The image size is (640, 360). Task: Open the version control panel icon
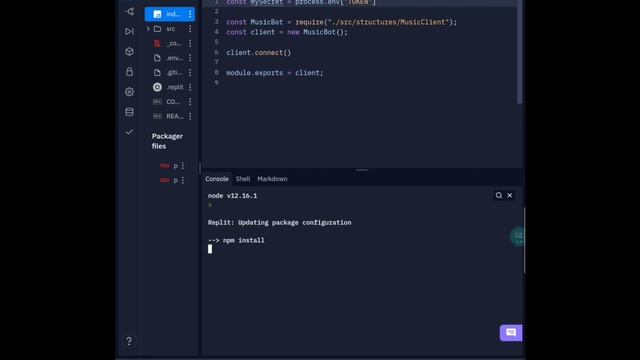click(x=129, y=11)
